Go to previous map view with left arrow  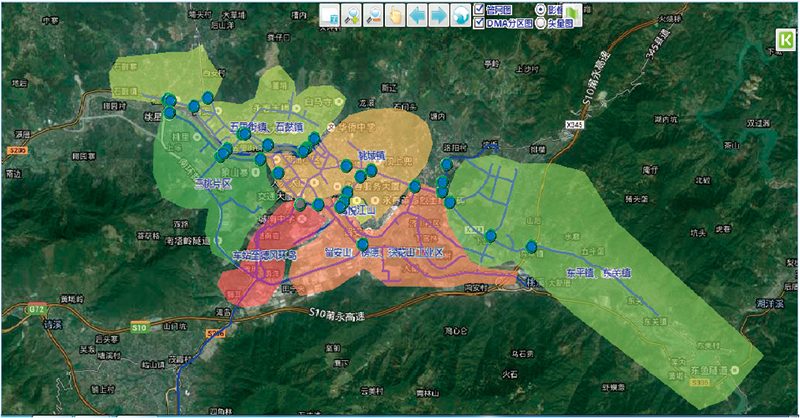coord(418,15)
